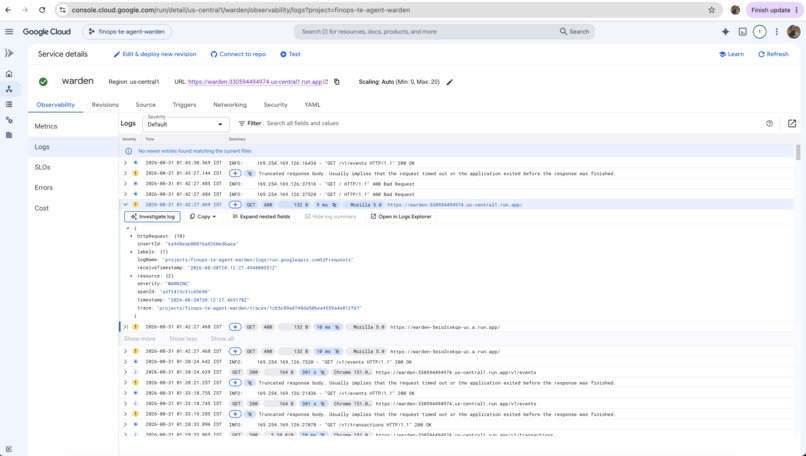View site information icon in address bar

coord(62,10)
